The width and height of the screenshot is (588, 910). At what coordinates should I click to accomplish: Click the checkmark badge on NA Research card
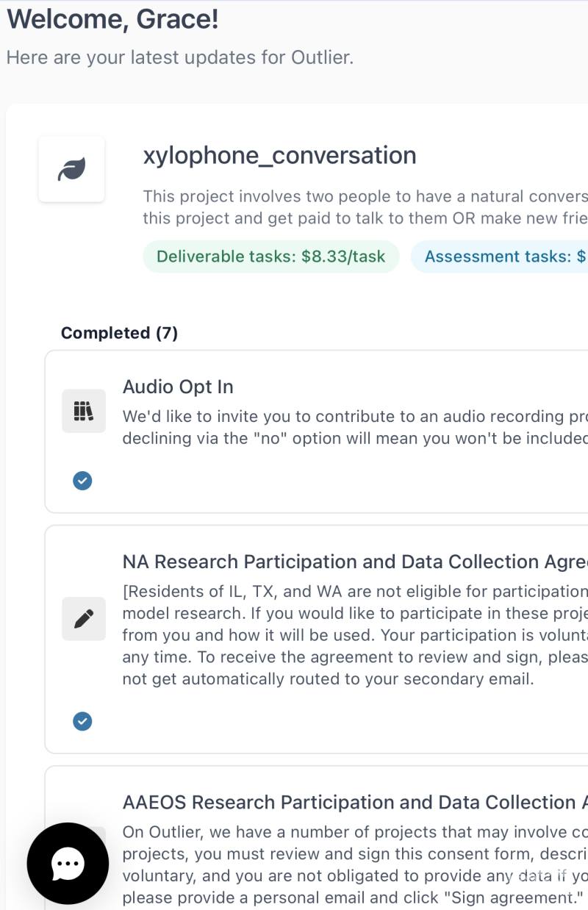[x=82, y=721]
